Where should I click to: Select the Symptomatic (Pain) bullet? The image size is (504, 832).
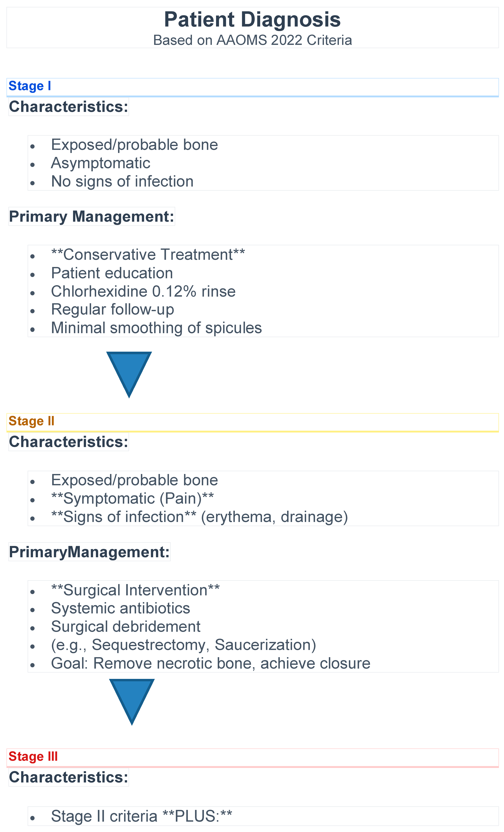(x=132, y=498)
